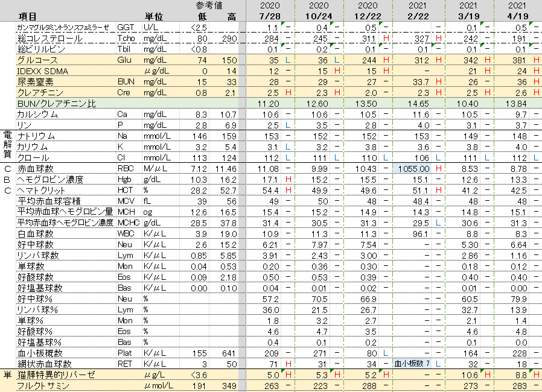
Task: Select the highlighted 1055.00 red blood cell value
Action: (414, 169)
